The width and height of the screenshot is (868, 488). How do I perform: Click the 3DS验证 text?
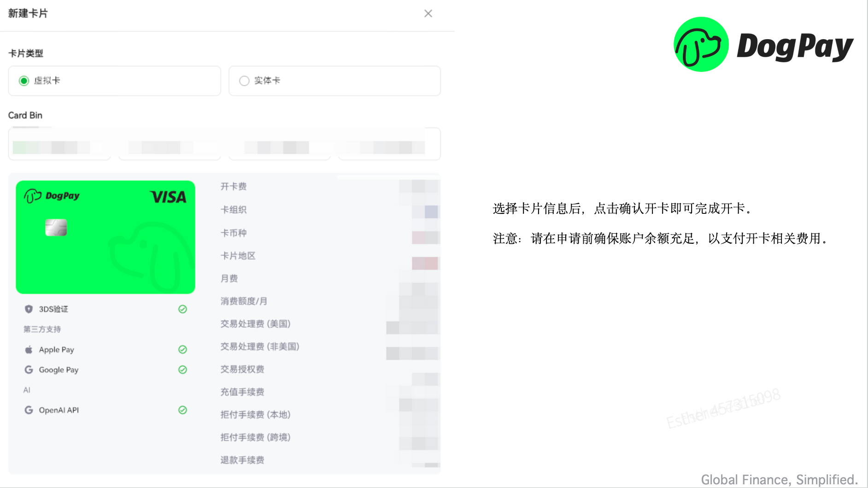[x=53, y=309]
